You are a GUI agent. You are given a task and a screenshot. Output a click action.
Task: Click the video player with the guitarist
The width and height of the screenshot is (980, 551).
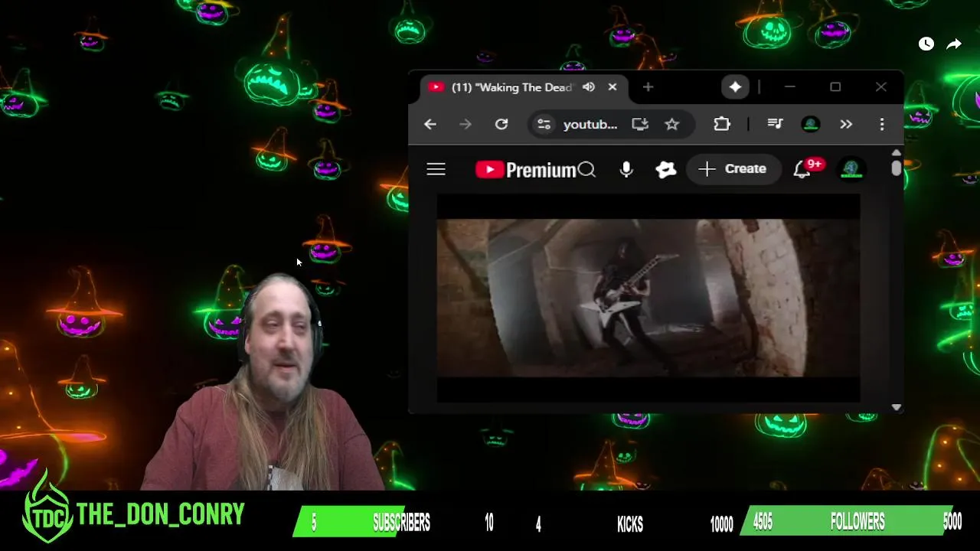click(x=648, y=298)
